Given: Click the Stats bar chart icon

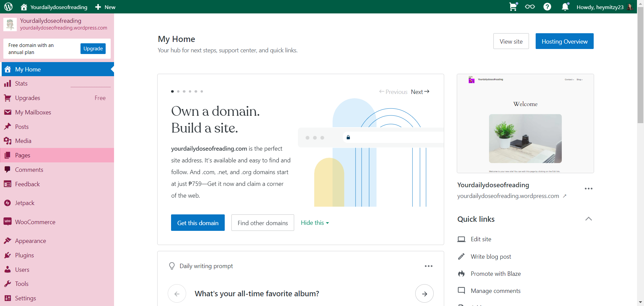Looking at the screenshot, I should [7, 84].
